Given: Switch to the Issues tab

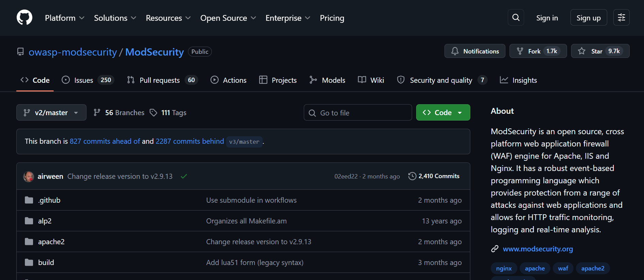Looking at the screenshot, I should pos(88,80).
